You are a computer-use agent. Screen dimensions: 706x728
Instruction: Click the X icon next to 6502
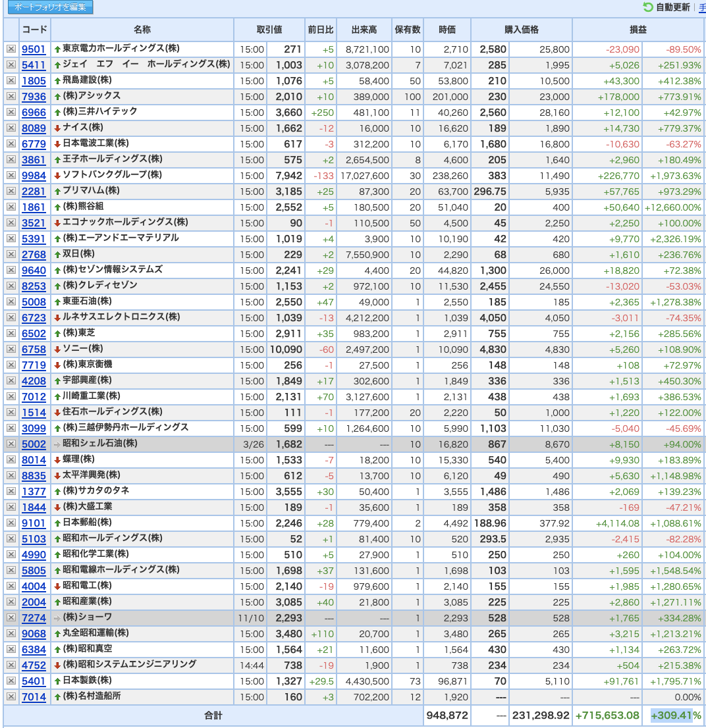11,333
